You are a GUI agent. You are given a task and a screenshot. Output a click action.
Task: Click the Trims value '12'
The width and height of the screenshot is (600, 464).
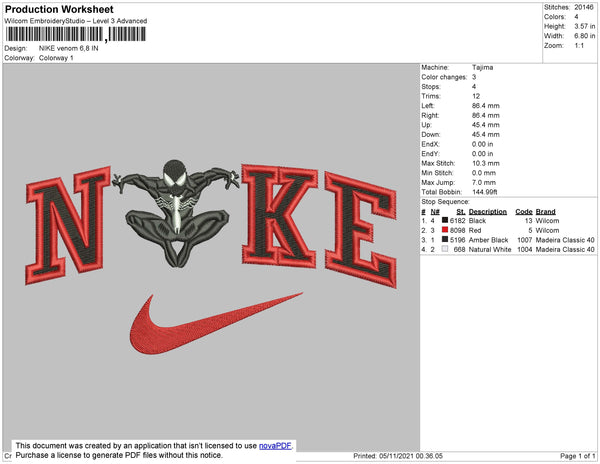point(476,96)
